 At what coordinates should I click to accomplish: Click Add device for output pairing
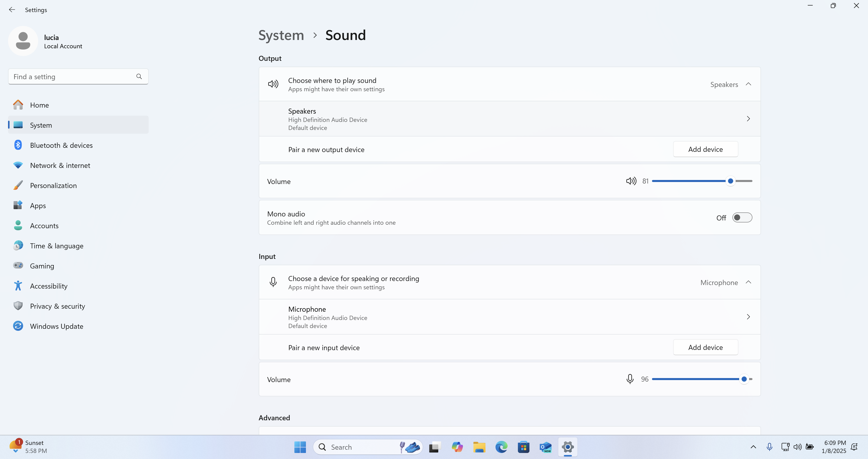pyautogui.click(x=705, y=149)
